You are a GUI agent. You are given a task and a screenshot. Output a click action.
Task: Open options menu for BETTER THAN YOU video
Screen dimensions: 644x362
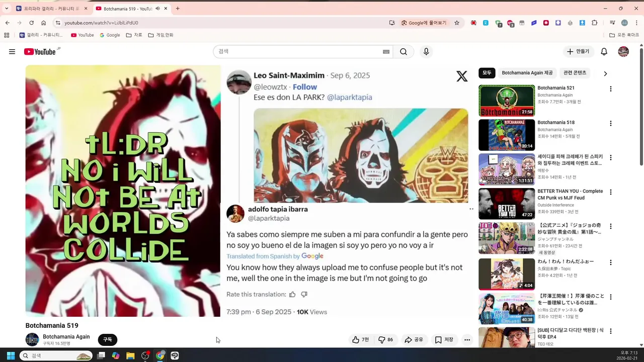(x=611, y=192)
